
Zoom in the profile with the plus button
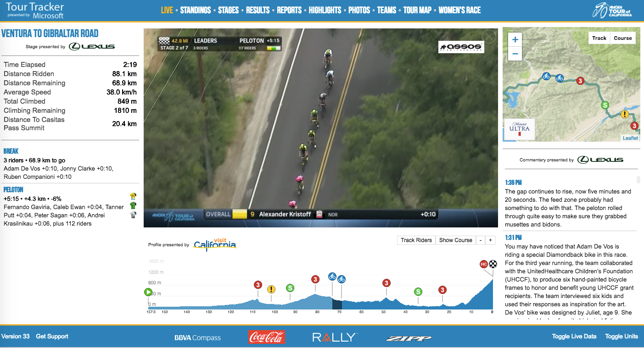(x=490, y=240)
